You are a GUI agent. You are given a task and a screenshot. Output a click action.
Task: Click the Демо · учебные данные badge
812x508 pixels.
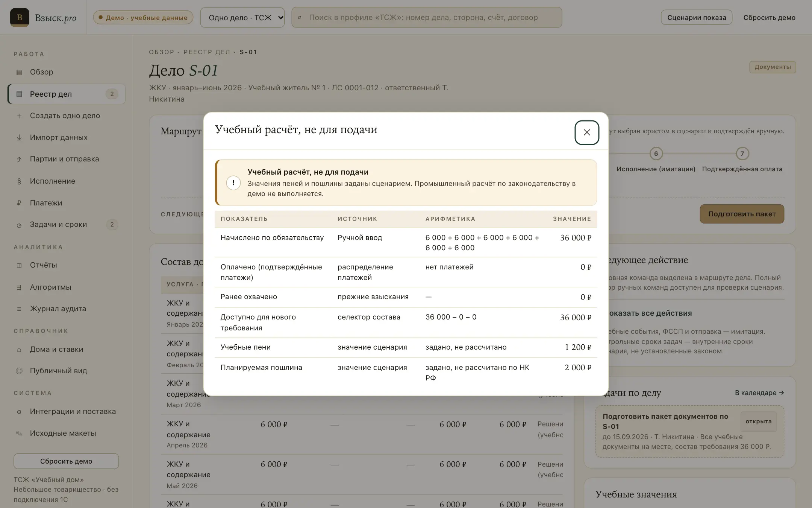[143, 17]
